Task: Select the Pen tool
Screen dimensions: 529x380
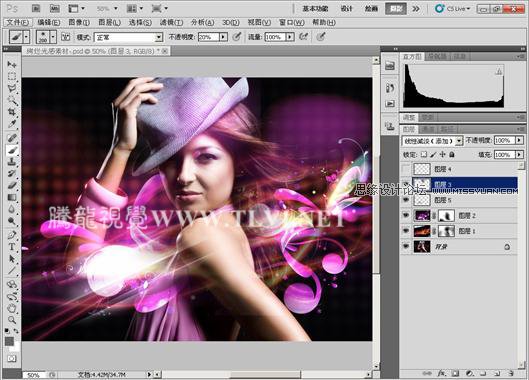Action: [x=12, y=235]
